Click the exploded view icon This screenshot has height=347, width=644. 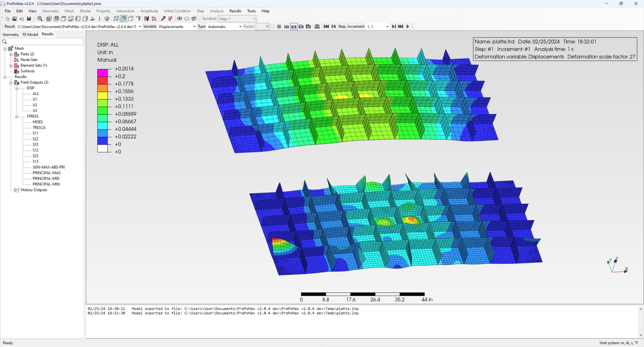point(154,19)
